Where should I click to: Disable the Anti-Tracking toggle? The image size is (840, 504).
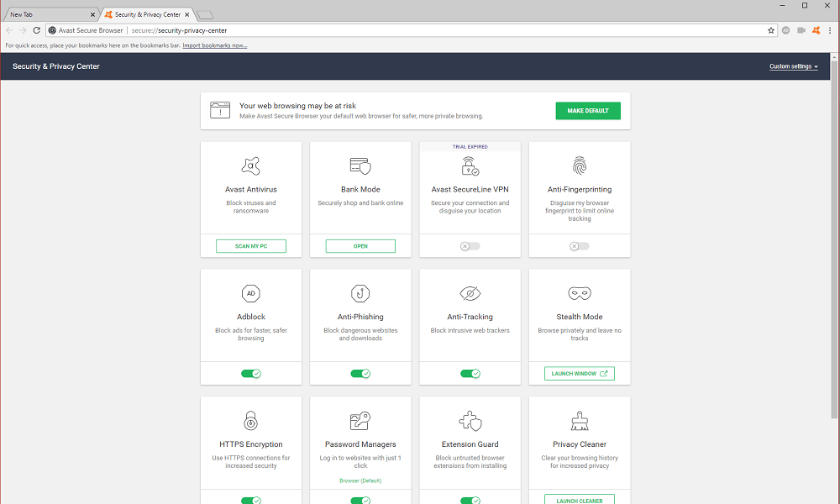470,374
